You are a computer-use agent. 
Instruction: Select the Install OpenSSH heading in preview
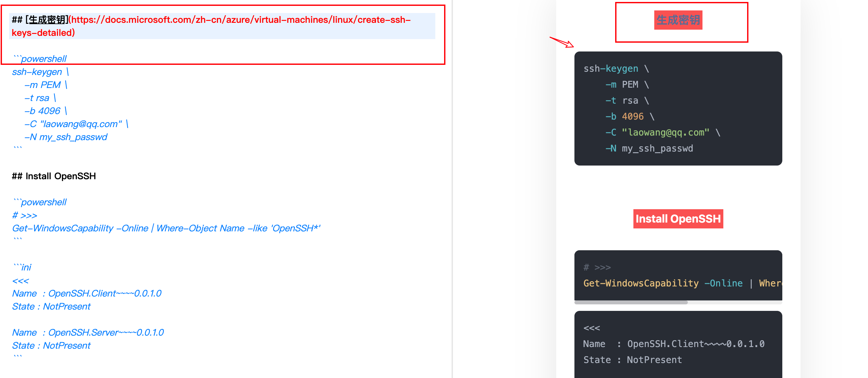click(678, 219)
